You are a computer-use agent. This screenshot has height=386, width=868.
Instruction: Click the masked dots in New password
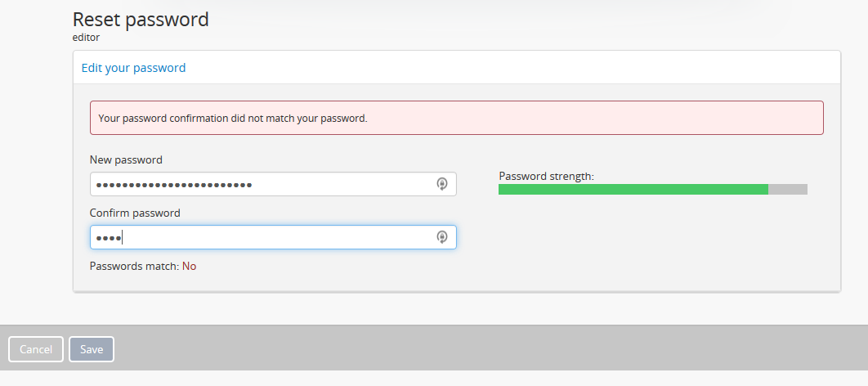[x=173, y=185]
